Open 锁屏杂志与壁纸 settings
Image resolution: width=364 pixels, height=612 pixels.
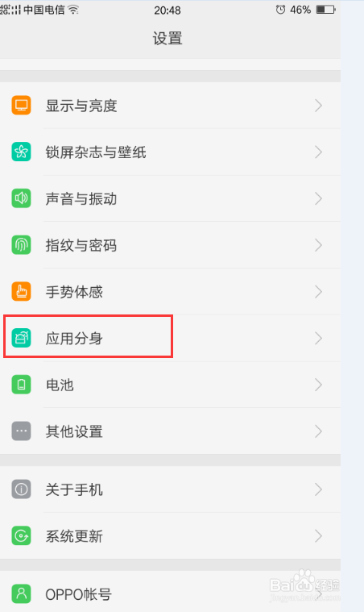tap(170, 152)
